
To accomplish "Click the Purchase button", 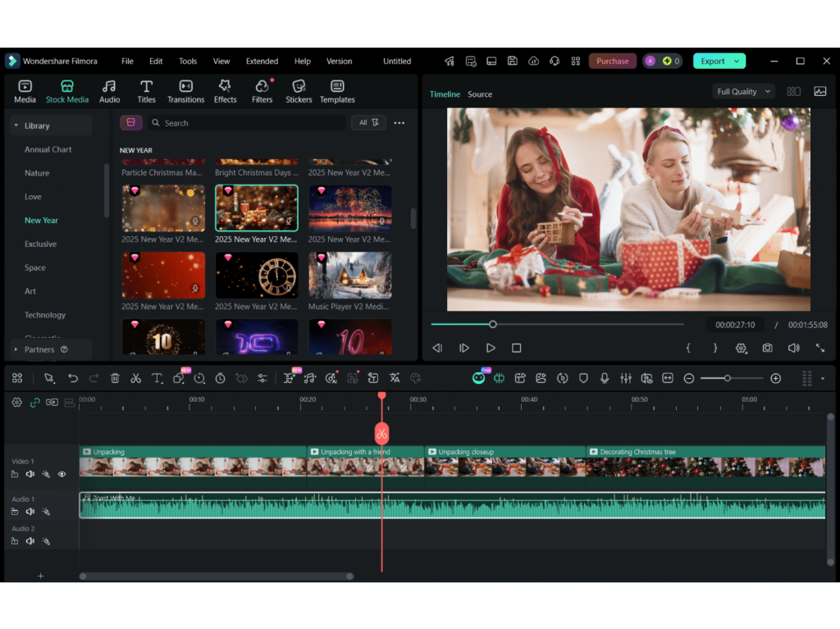I will 612,62.
